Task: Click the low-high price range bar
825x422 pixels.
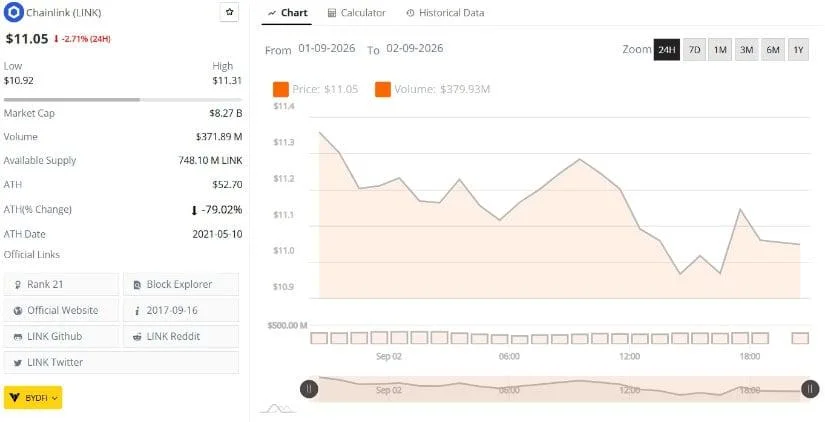Action: click(x=123, y=99)
